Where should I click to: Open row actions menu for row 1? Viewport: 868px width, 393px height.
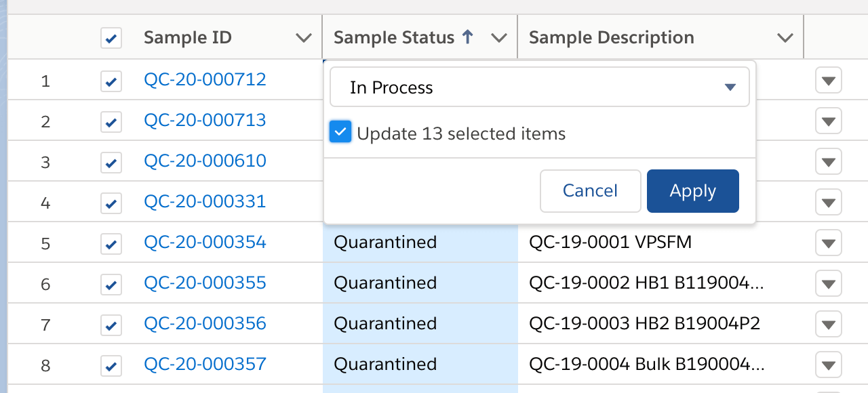point(829,81)
